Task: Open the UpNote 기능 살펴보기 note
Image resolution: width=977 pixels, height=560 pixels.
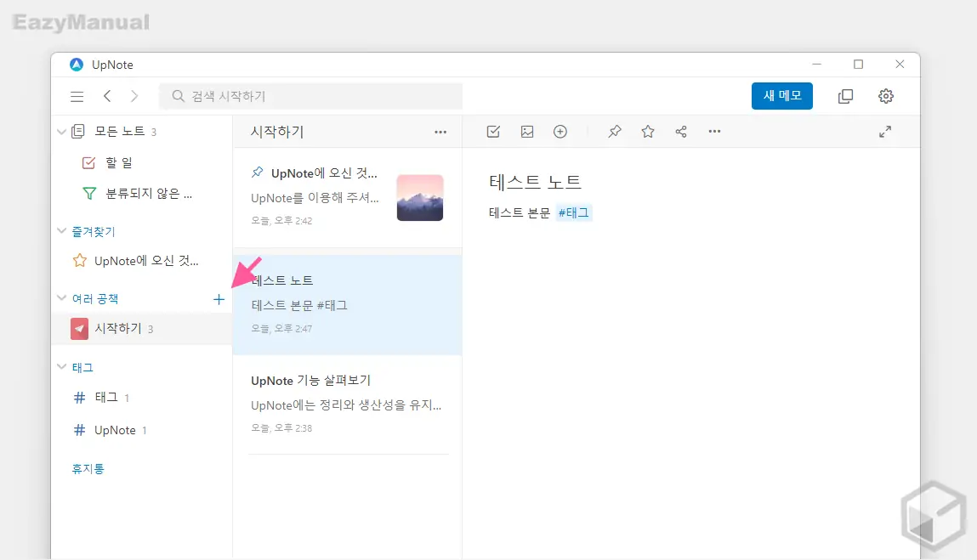Action: coord(348,404)
